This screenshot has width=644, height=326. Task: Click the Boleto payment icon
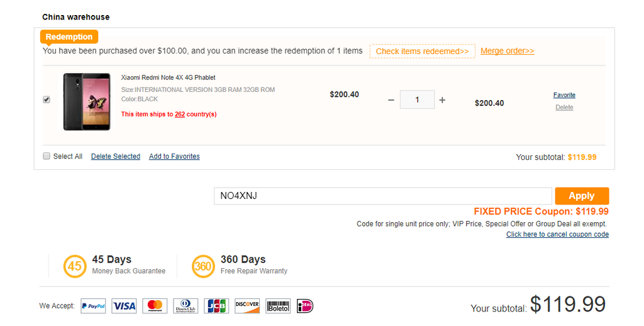click(x=278, y=306)
